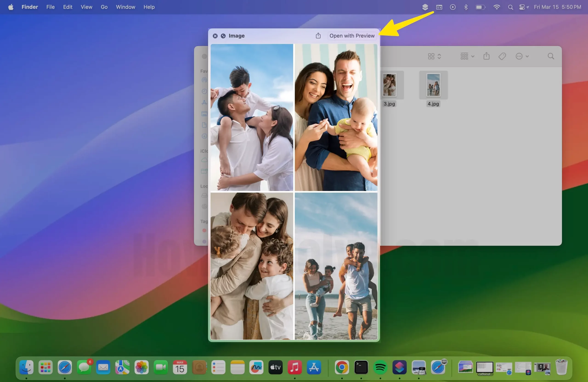This screenshot has height=382, width=588.
Task: Open Photos from the Dock
Action: [x=141, y=367]
